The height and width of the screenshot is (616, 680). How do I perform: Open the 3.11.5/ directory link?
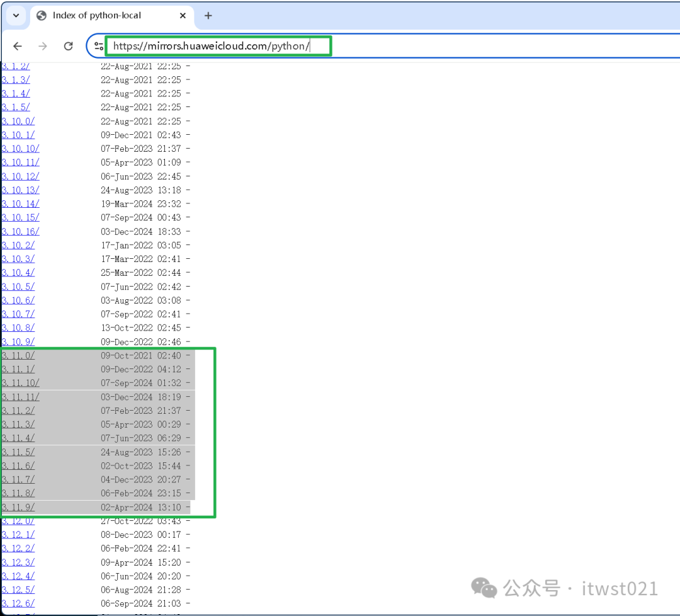click(x=18, y=452)
